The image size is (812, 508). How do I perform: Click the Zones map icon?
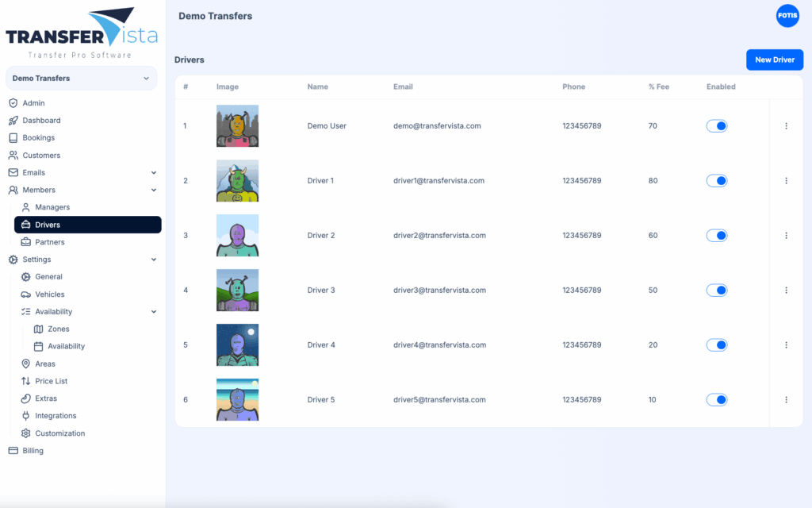(39, 329)
